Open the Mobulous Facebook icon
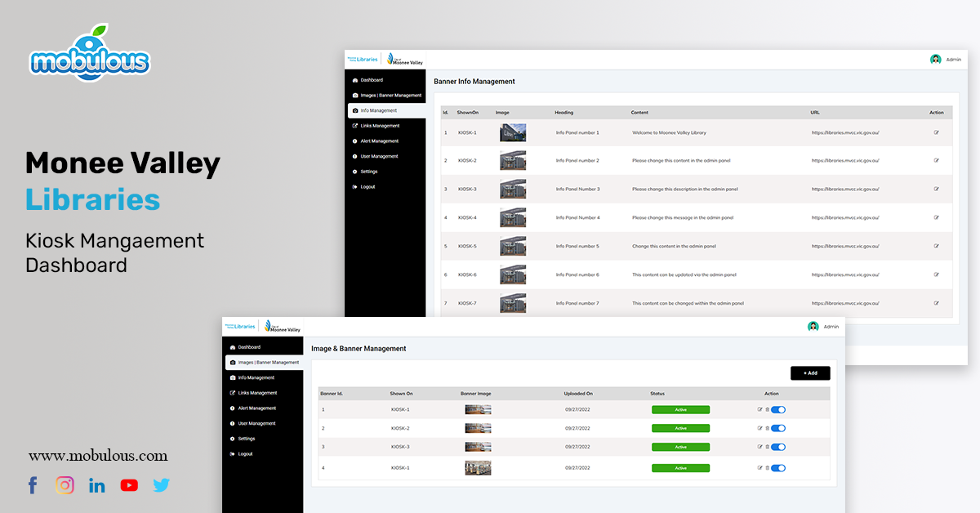 pos(33,485)
